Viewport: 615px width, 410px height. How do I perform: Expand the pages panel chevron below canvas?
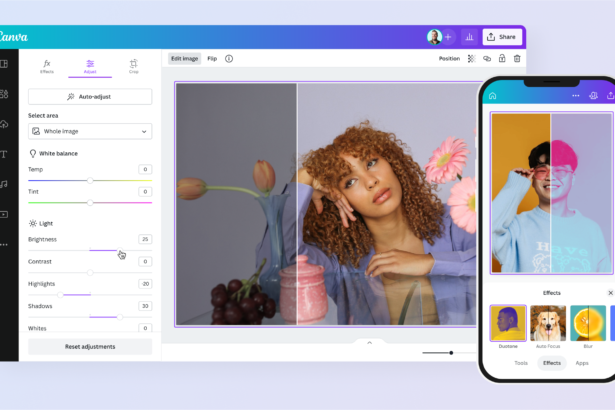[369, 343]
